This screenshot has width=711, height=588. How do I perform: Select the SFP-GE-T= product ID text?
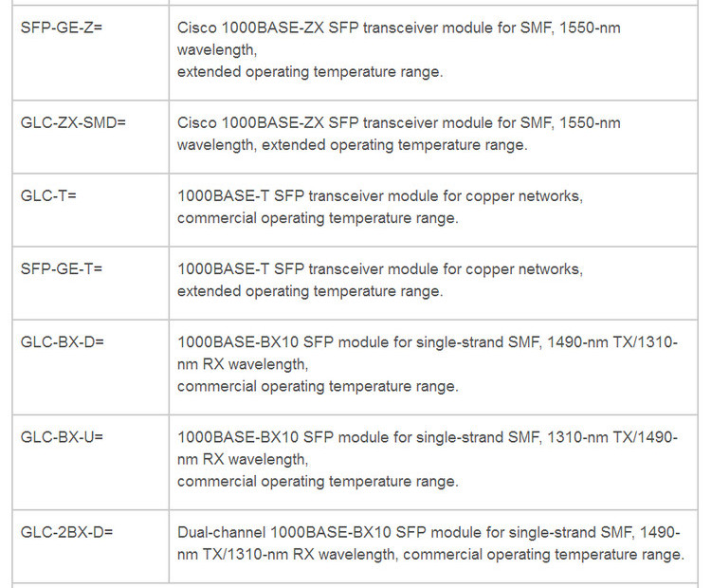coord(62,269)
